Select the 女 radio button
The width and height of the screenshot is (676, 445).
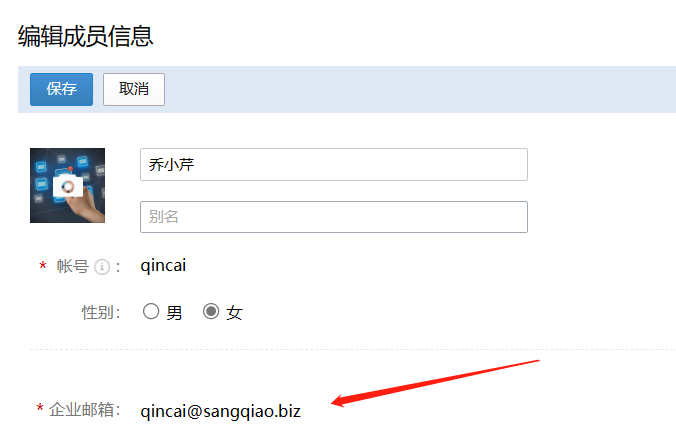(211, 311)
